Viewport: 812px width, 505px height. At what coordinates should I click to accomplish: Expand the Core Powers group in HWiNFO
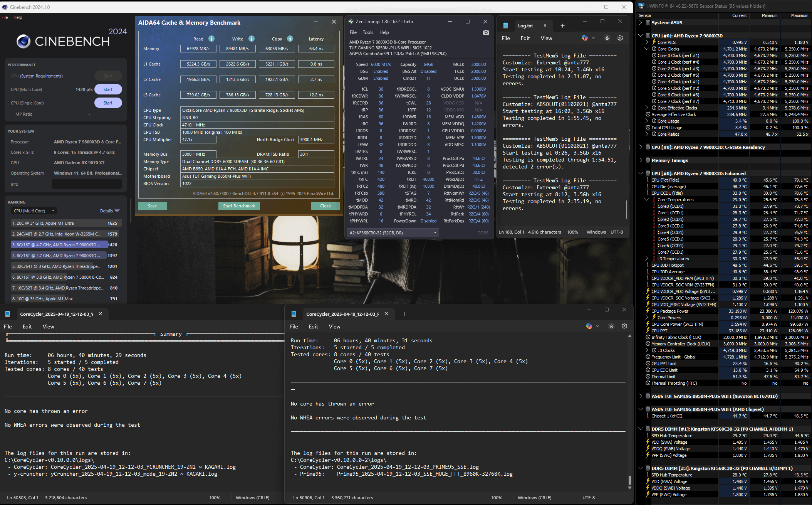[647, 318]
